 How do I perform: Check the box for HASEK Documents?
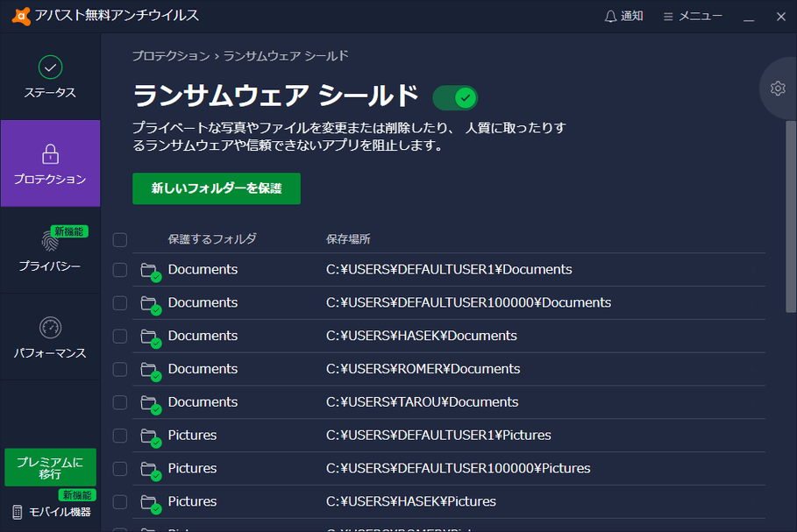point(120,336)
